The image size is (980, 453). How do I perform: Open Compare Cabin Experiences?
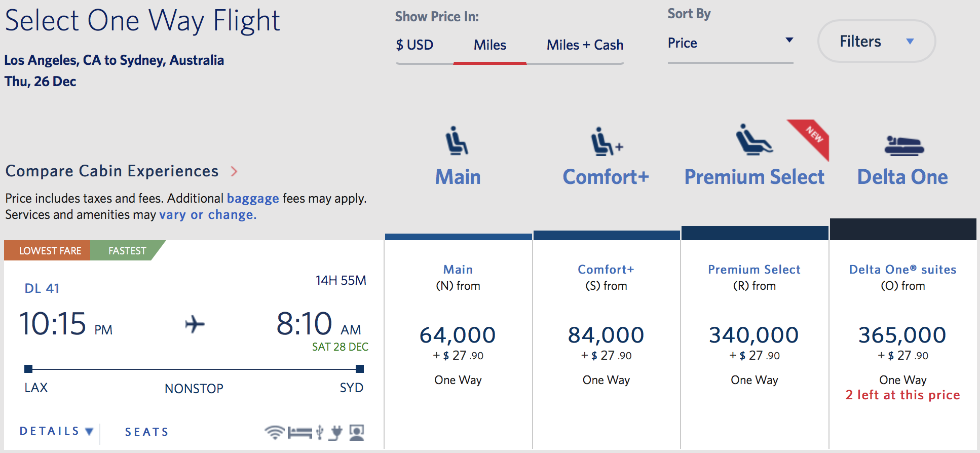[x=112, y=171]
